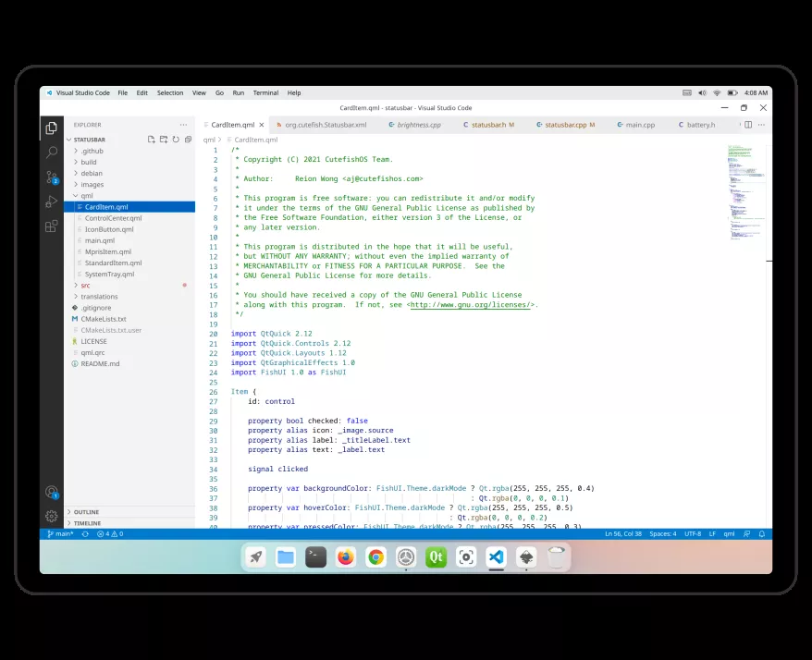
Task: Launch Firefox from the dock
Action: (x=345, y=557)
